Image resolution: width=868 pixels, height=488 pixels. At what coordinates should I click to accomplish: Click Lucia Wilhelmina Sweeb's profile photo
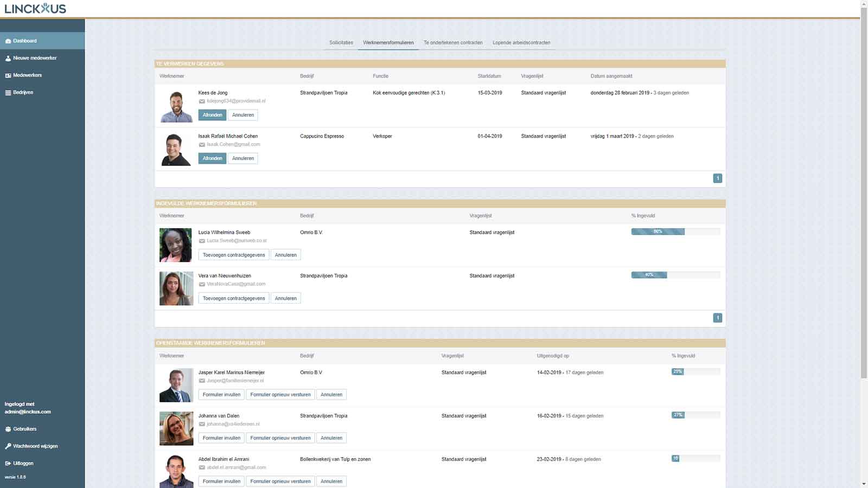[x=176, y=245]
